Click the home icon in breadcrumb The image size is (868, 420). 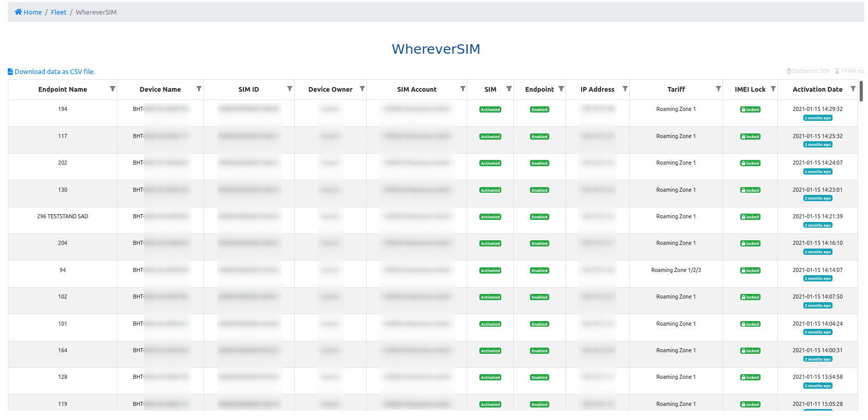pyautogui.click(x=18, y=12)
